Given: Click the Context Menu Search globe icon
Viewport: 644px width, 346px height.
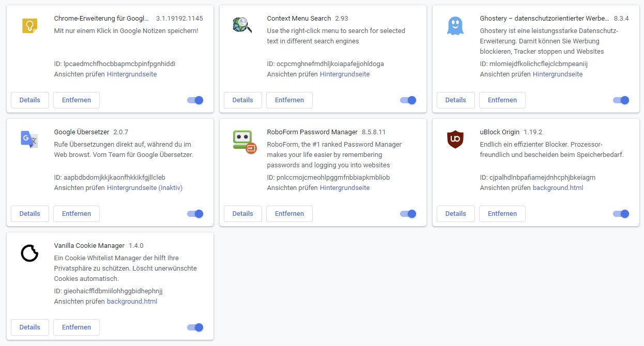Looking at the screenshot, I should [242, 25].
